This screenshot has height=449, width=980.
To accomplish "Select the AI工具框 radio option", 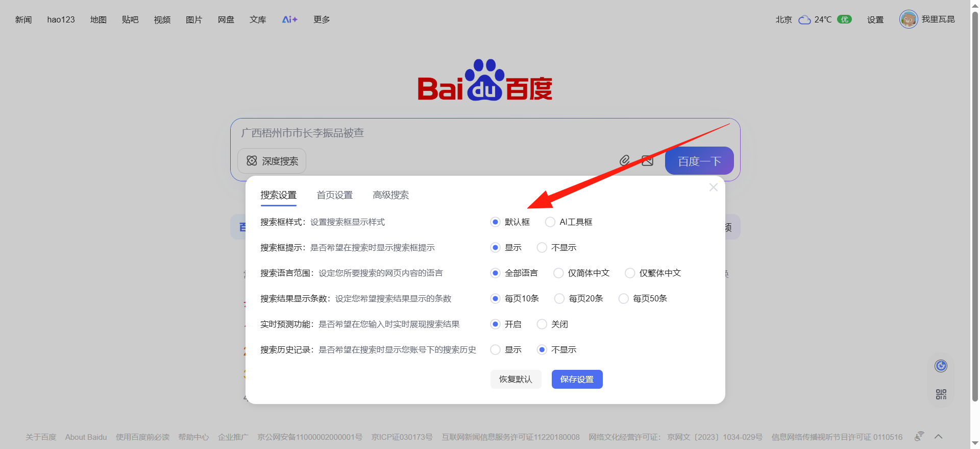I will [550, 222].
